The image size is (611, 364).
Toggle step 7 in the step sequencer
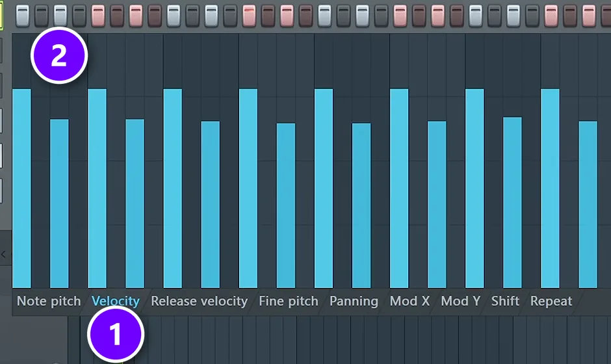coord(136,16)
